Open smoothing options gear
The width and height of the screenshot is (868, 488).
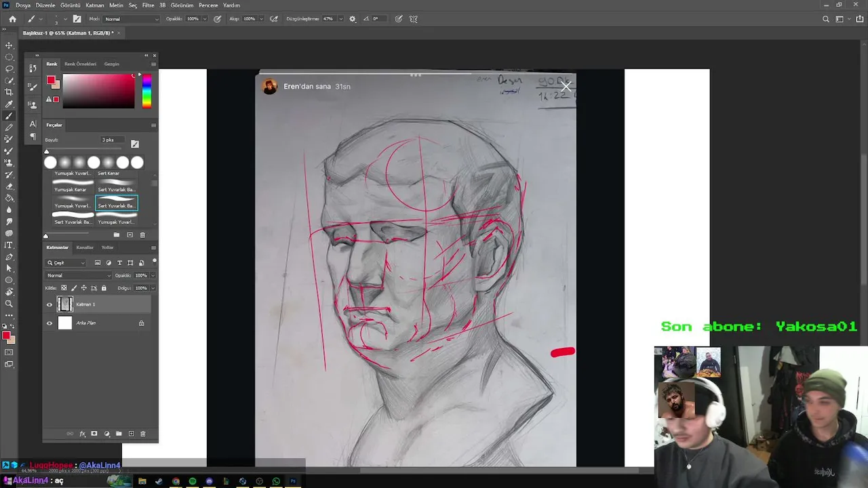click(353, 19)
